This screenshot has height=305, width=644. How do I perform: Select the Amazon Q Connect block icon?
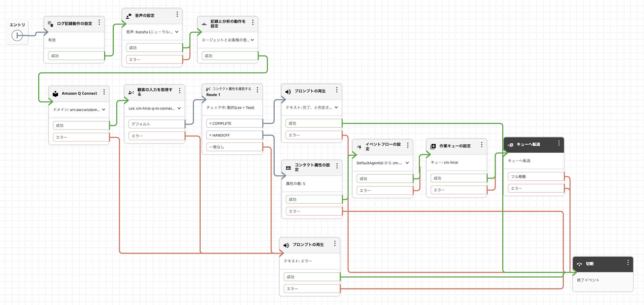tap(55, 93)
